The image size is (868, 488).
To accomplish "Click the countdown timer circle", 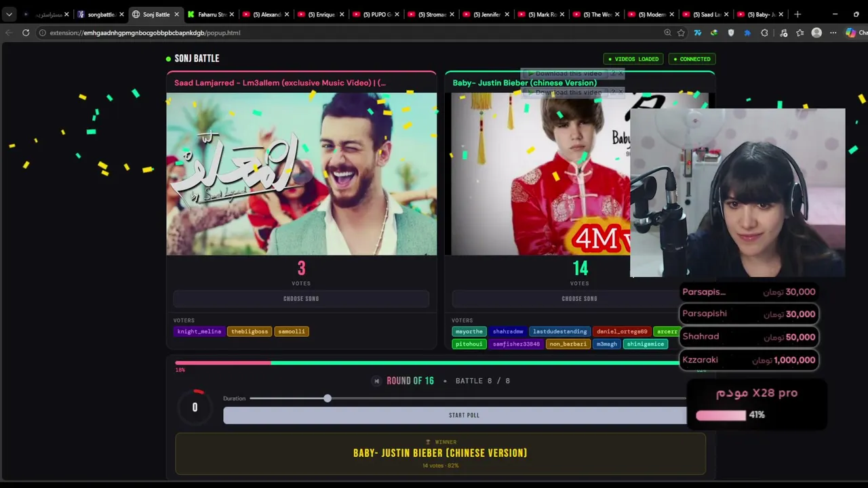I will pyautogui.click(x=195, y=407).
